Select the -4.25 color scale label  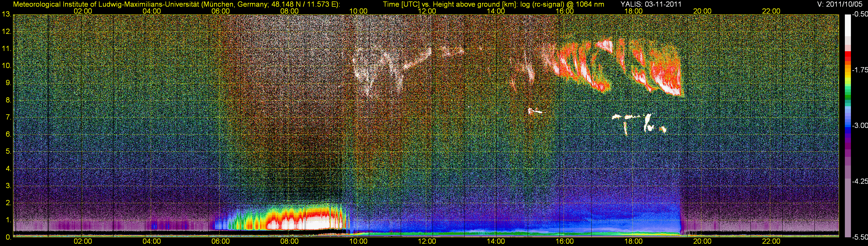[x=860, y=181]
